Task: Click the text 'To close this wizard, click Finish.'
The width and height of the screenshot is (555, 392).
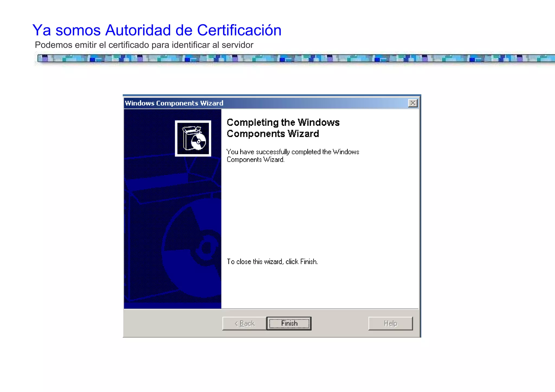Action: point(272,262)
